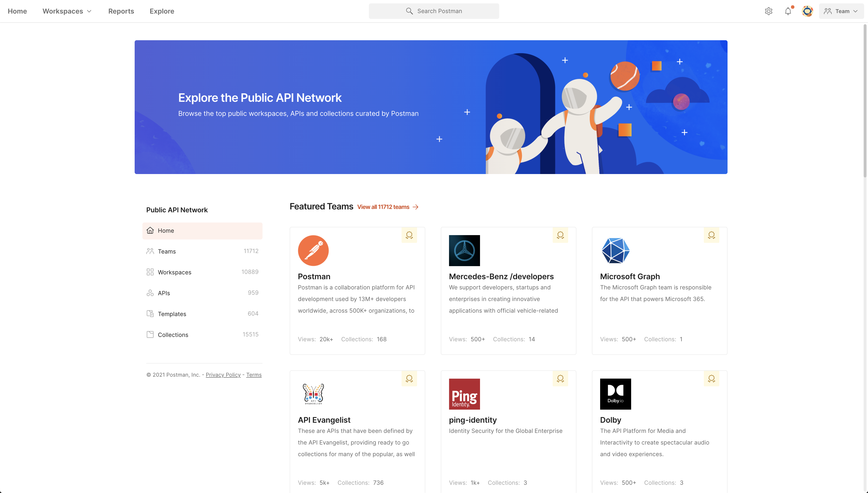The width and height of the screenshot is (868, 493).
Task: Click the Collections sidebar icon
Action: (x=150, y=334)
